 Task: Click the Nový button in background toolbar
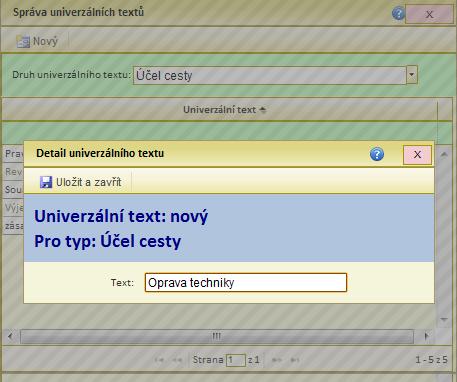[38, 41]
